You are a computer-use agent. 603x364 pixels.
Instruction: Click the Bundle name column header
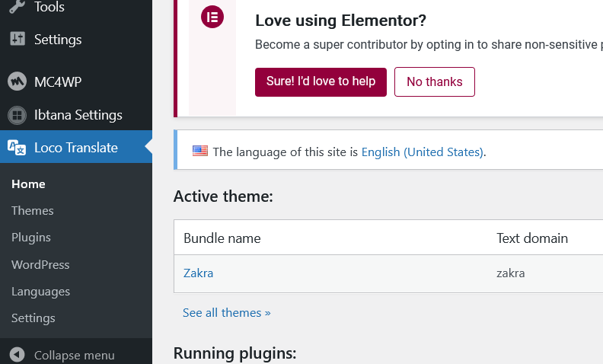point(222,238)
